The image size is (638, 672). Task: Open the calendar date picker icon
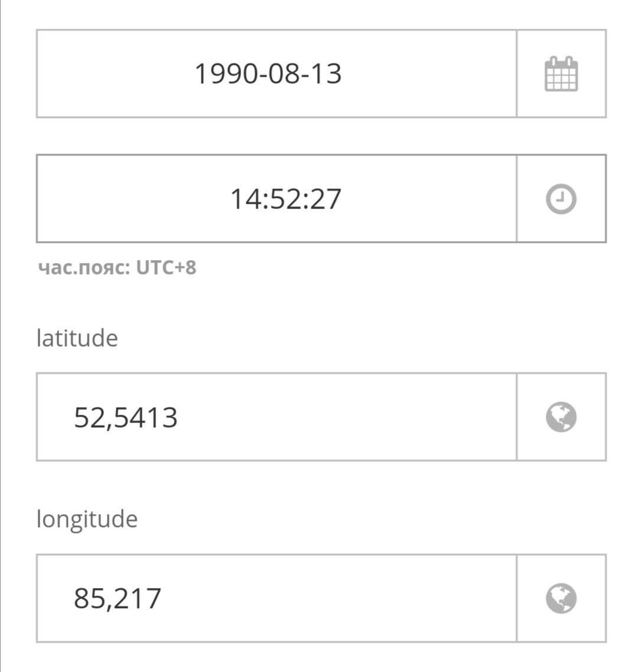pyautogui.click(x=561, y=74)
